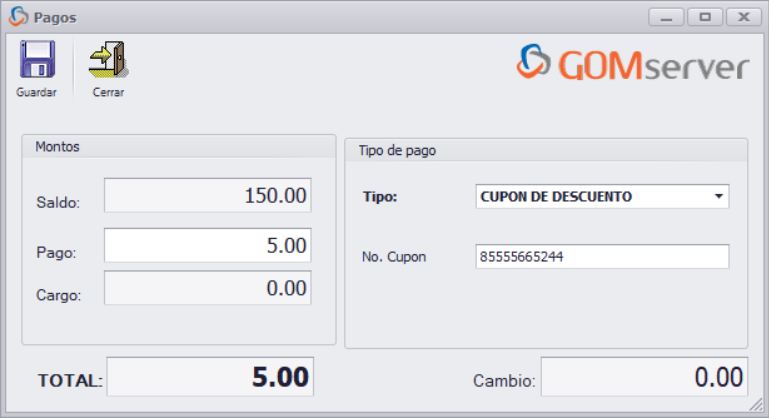Click the Guardar floppy disk icon
The width and height of the screenshot is (769, 418).
[x=37, y=59]
